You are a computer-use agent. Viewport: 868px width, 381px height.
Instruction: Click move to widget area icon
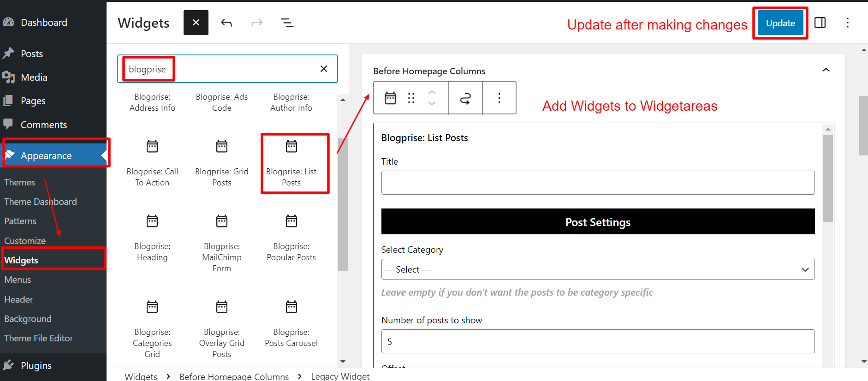[x=465, y=98]
